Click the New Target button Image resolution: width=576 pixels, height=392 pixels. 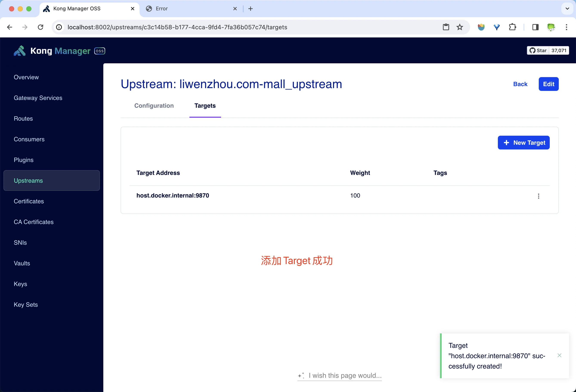[523, 143]
